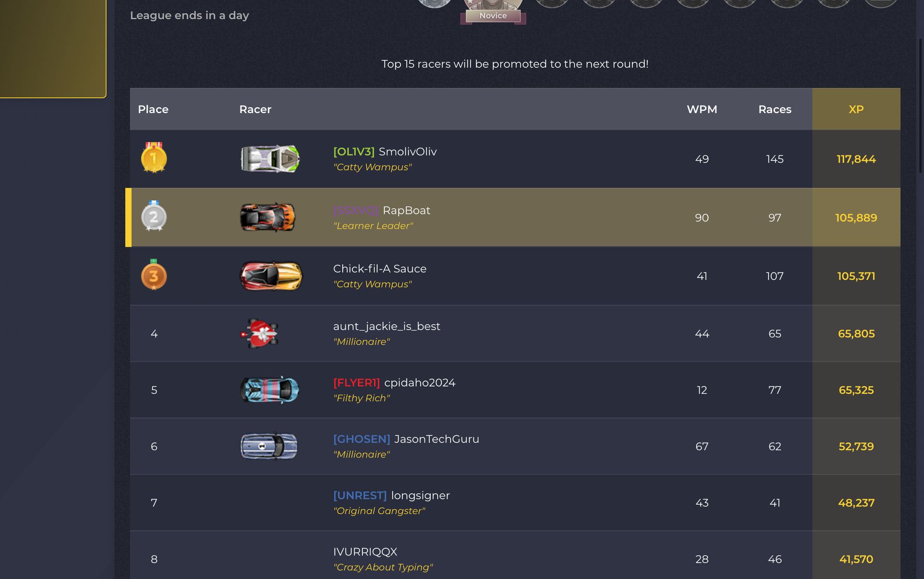Click JasonTechGuru's blue striped coupe
Screen dimensions: 924x579
point(269,446)
